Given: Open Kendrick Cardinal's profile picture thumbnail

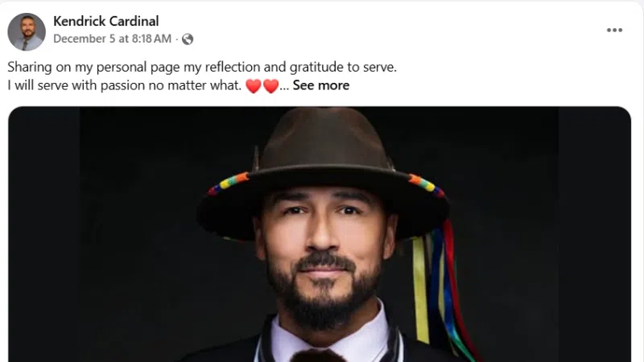Looking at the screenshot, I should (27, 31).
